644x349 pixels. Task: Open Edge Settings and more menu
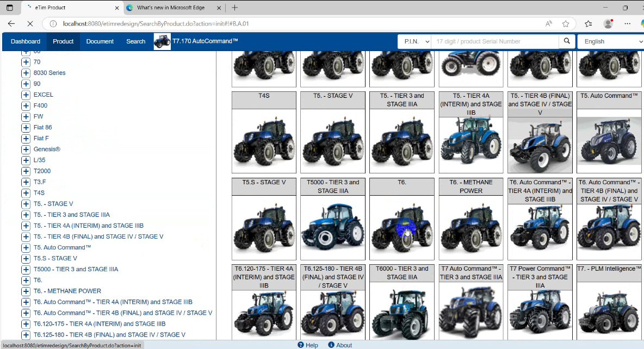click(627, 24)
